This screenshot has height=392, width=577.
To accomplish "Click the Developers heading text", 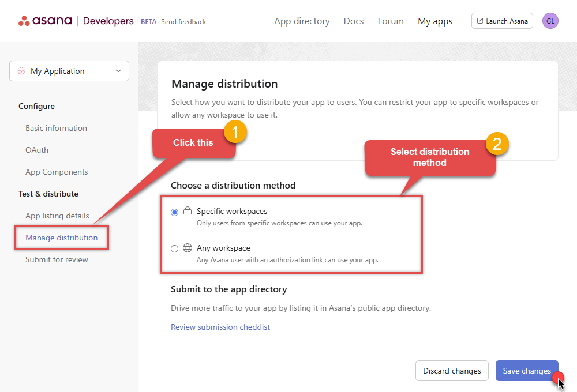I will click(108, 21).
